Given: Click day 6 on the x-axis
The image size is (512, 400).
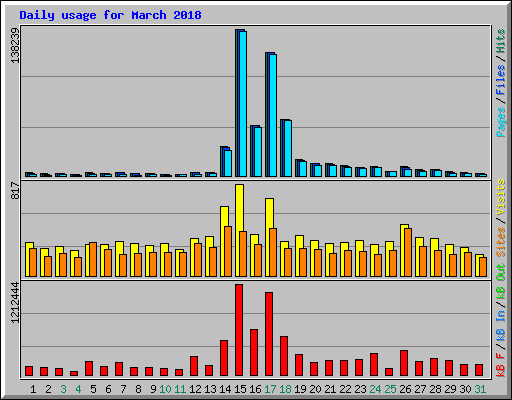Looking at the screenshot, I should [108, 389].
